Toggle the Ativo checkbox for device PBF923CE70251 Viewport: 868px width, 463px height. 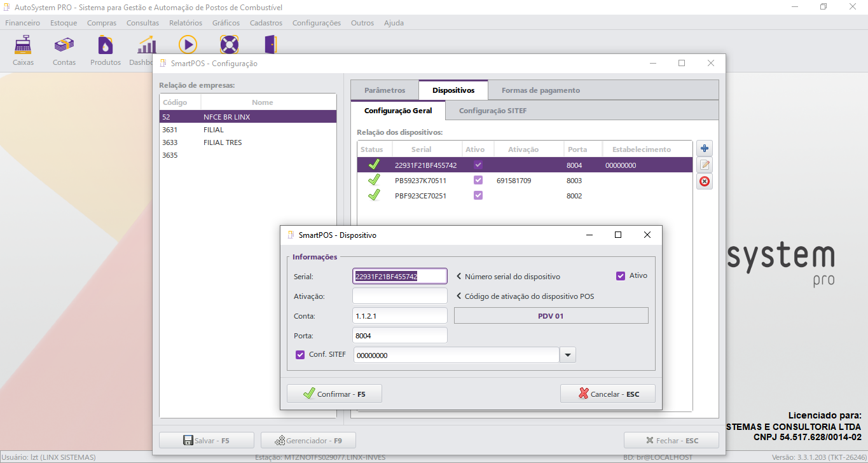point(478,195)
